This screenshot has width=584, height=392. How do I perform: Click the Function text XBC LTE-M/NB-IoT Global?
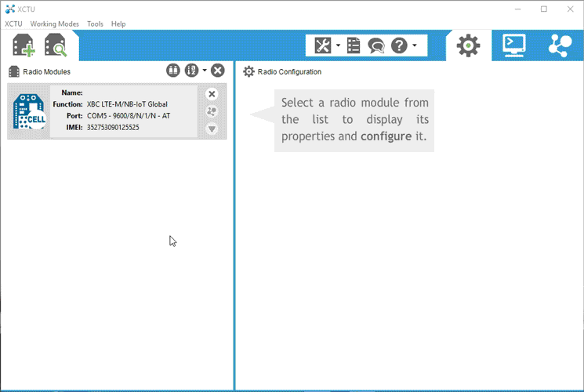127,104
